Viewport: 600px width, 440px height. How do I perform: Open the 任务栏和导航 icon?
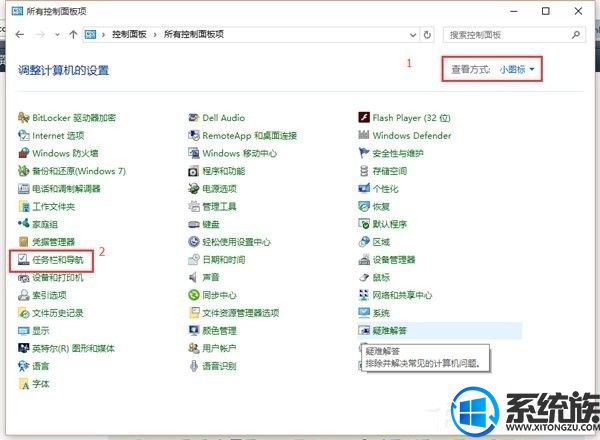click(23, 260)
